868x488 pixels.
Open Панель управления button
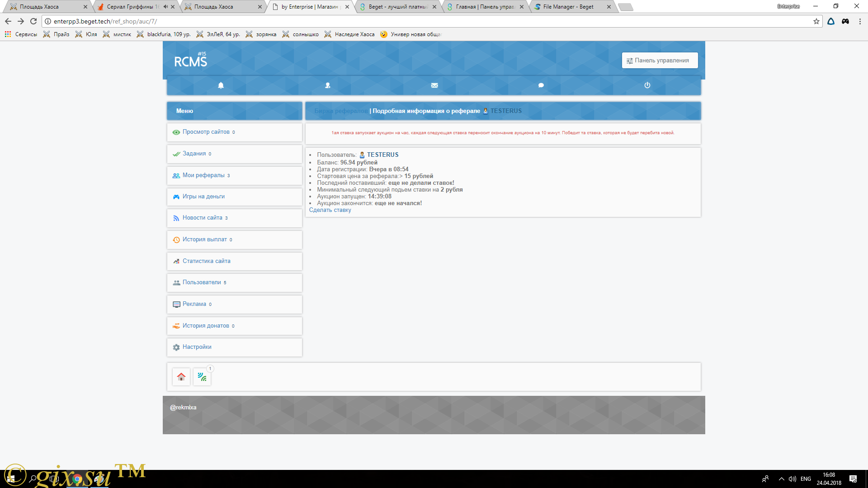click(660, 61)
